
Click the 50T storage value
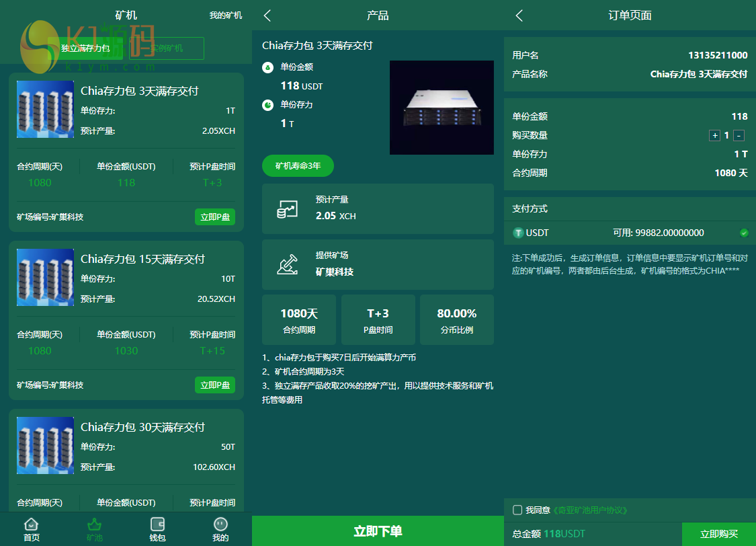click(x=228, y=447)
